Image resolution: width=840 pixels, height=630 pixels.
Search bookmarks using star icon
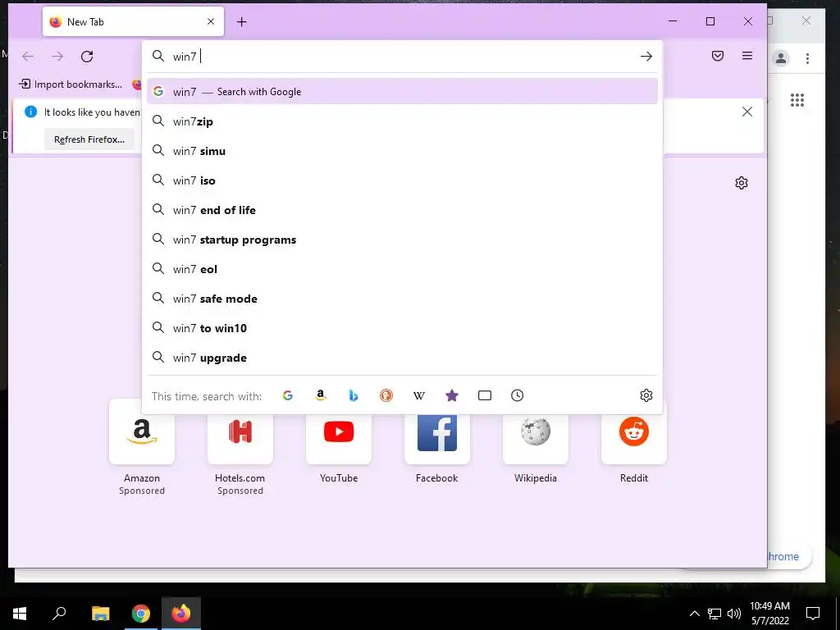tap(452, 395)
